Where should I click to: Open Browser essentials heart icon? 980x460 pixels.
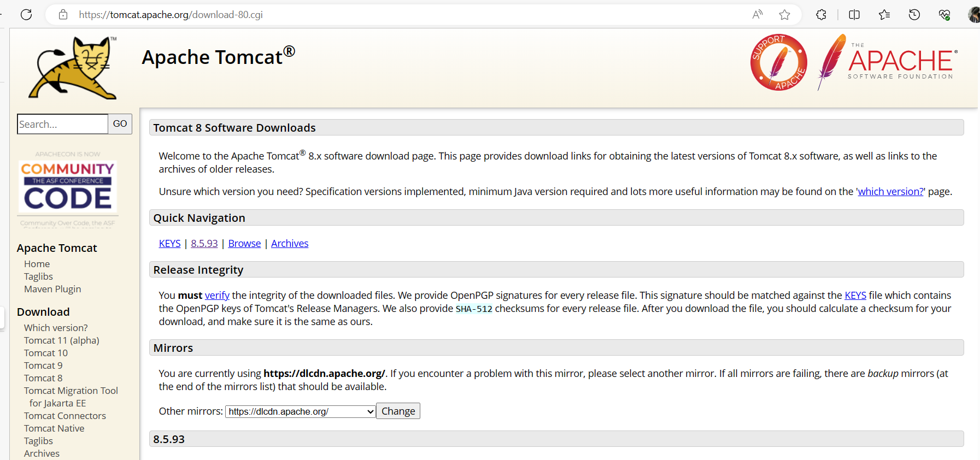[944, 15]
